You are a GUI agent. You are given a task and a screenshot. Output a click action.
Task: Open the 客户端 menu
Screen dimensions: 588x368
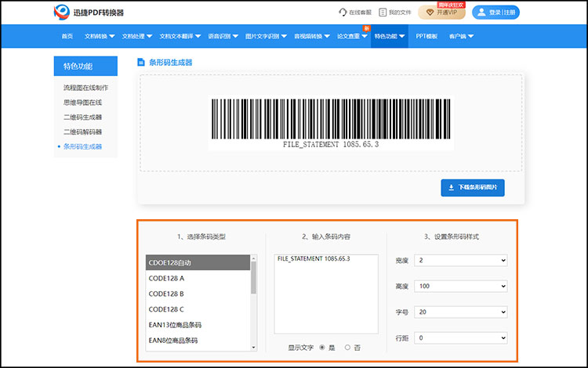point(461,36)
